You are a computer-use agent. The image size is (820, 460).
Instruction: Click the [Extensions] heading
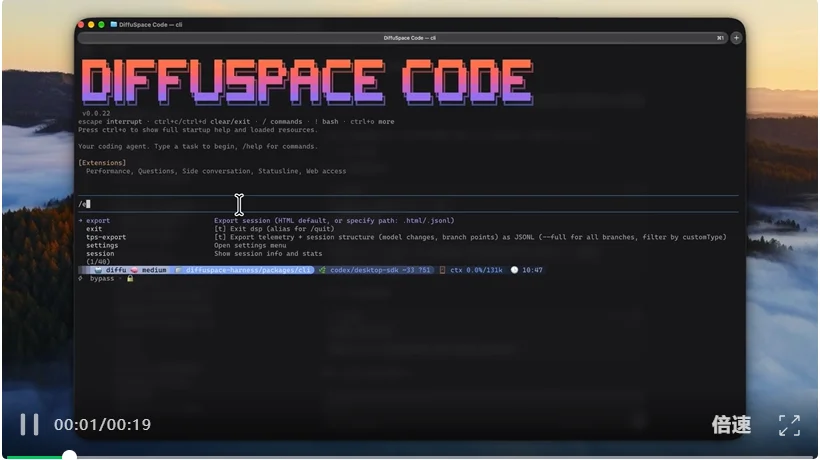tap(102, 163)
